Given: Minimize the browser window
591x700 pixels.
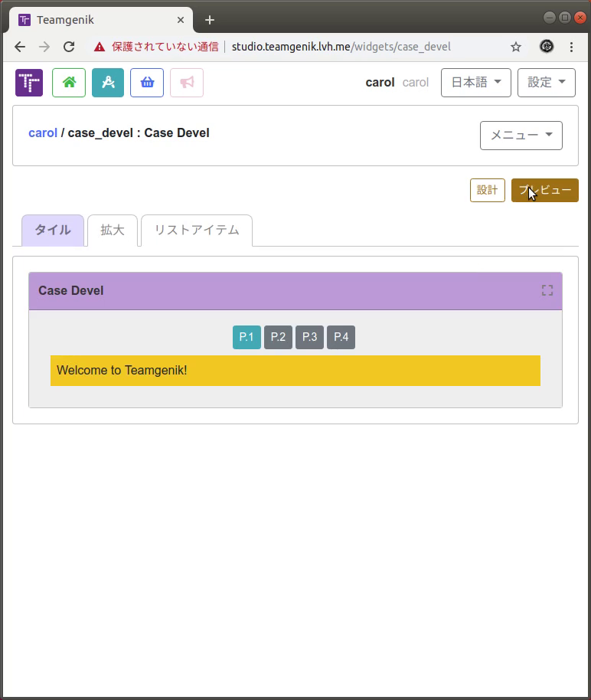Looking at the screenshot, I should point(550,18).
